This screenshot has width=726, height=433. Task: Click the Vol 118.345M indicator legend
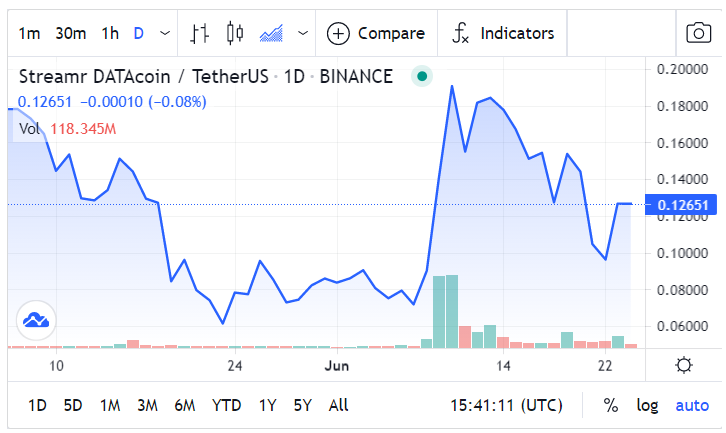(68, 129)
